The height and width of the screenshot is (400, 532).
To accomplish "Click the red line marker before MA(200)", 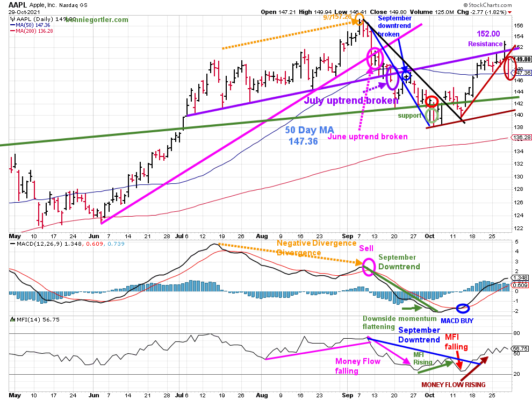I will pos(12,31).
